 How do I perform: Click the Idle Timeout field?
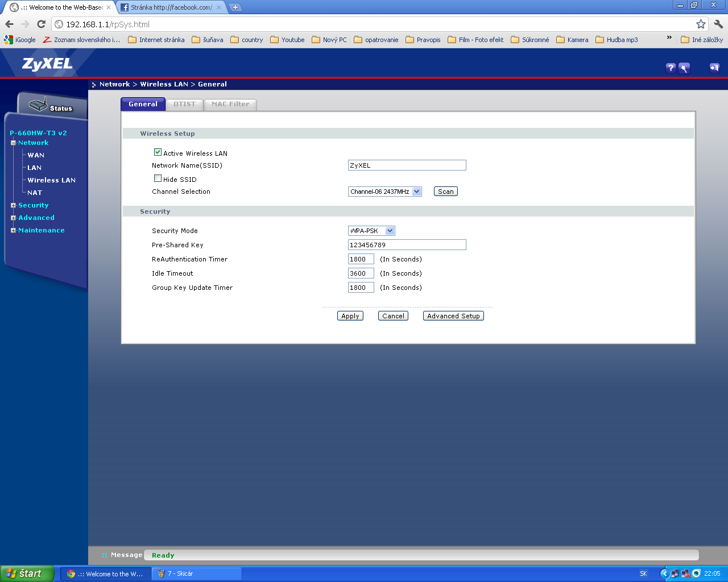pos(361,273)
